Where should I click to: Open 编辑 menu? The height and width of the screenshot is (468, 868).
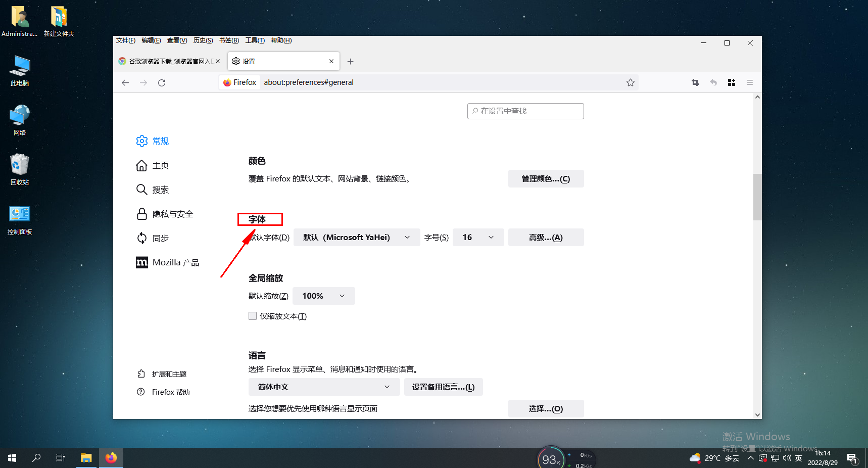pos(152,40)
